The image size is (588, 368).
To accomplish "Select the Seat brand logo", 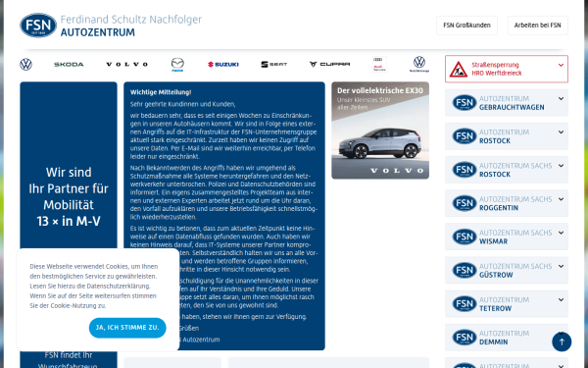I will click(x=274, y=65).
